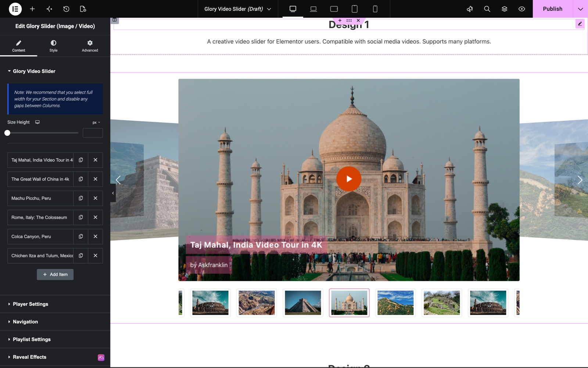The width and height of the screenshot is (588, 368).
Task: Click the Size Height responsive device icon
Action: point(37,122)
